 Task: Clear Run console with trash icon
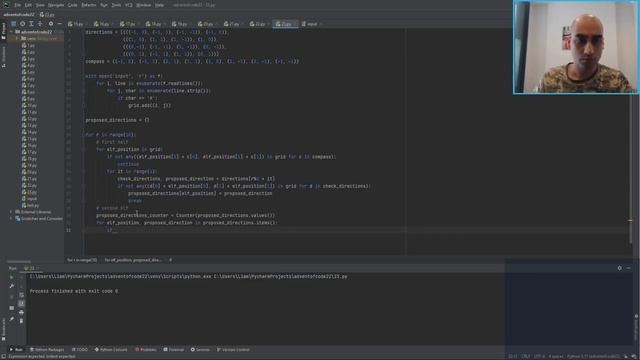21,321
